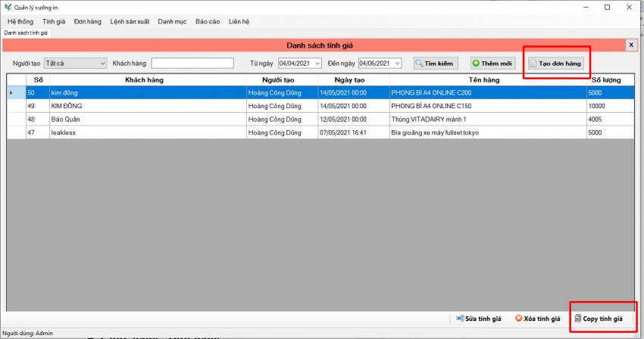Image resolution: width=644 pixels, height=339 pixels.
Task: Open the Hệ thống menu
Action: click(x=20, y=21)
